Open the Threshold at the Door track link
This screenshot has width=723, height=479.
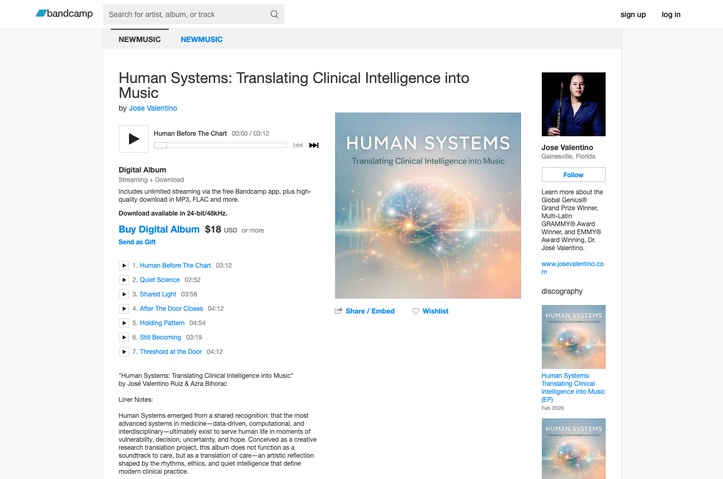point(171,352)
